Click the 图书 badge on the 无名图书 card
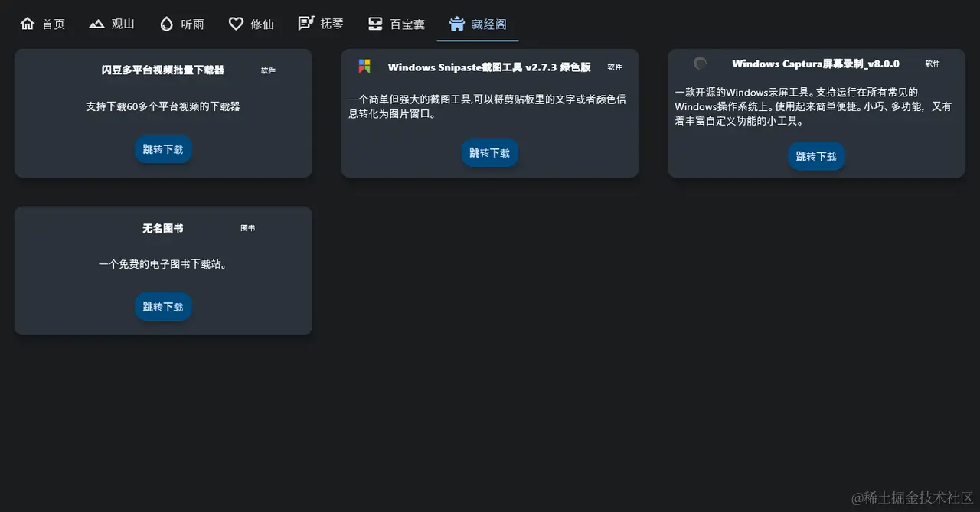This screenshot has height=512, width=980. [x=247, y=227]
